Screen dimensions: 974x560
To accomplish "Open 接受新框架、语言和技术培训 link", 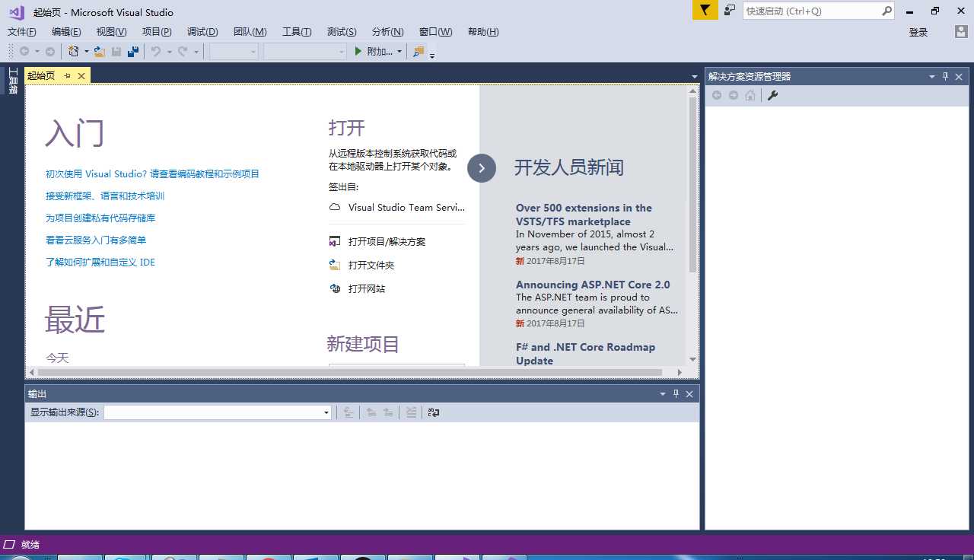I will click(105, 196).
